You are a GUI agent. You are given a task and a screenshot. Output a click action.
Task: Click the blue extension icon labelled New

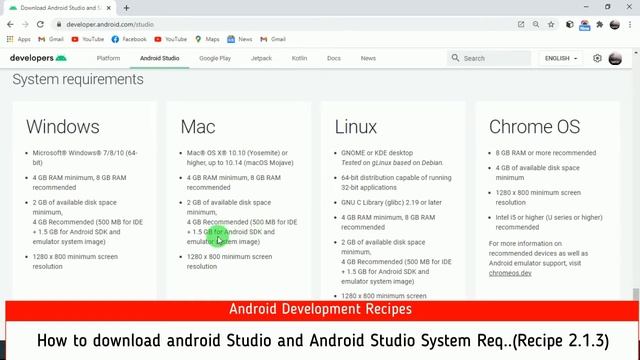(x=584, y=25)
